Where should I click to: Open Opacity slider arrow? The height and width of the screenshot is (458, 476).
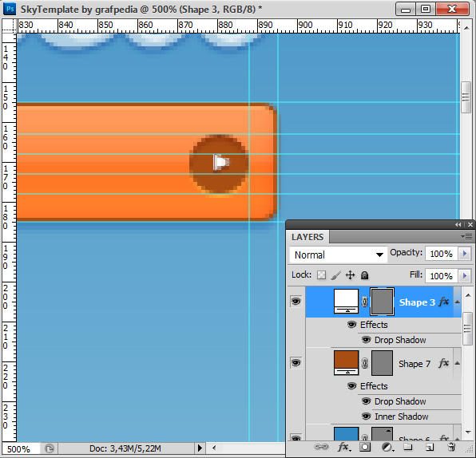465,254
